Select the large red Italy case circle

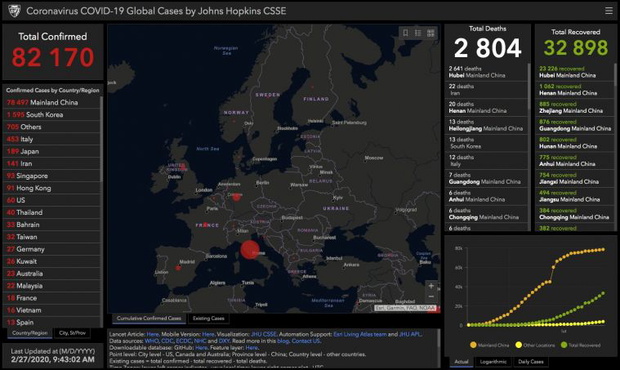(250, 250)
